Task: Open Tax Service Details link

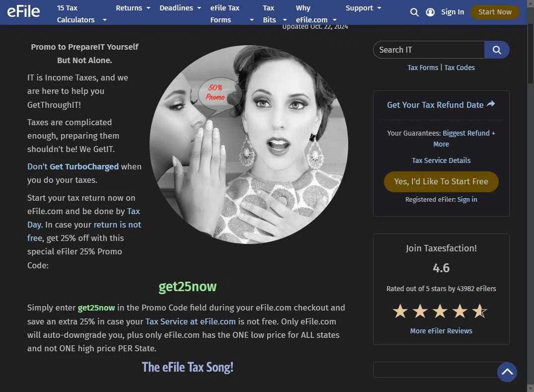Action: [x=441, y=160]
